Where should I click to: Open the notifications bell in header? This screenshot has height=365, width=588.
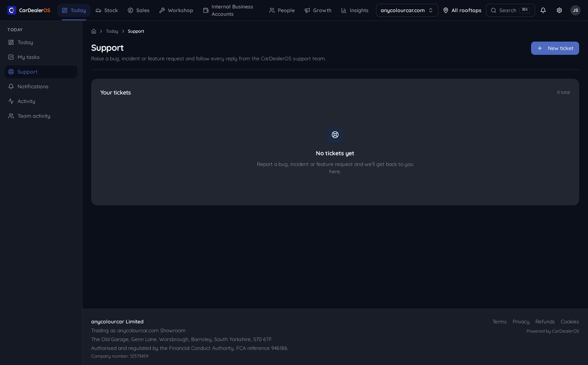(x=543, y=10)
